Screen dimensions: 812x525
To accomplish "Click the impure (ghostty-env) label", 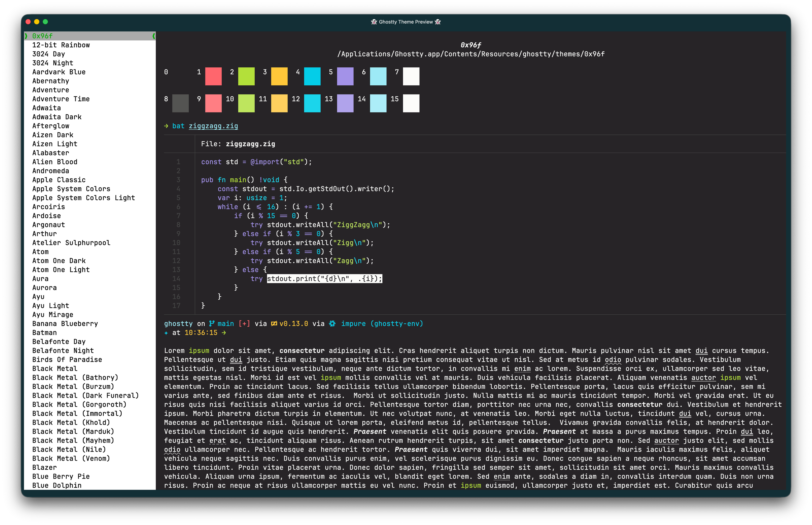I will (x=382, y=323).
